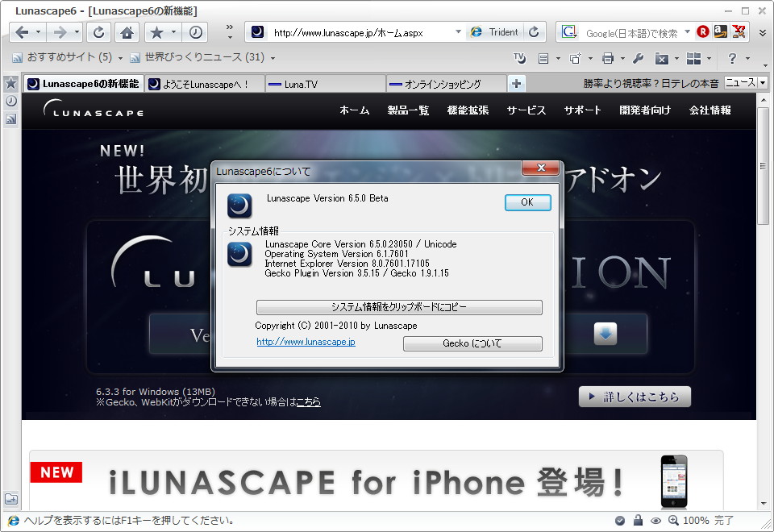The image size is (774, 532).
Task: Click システム情報をクリップボードにコピー button
Action: point(399,306)
